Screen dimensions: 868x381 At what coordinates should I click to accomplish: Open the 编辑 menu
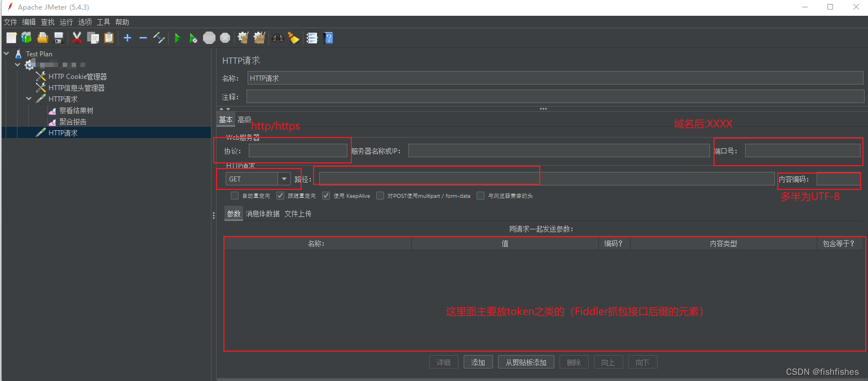(29, 22)
